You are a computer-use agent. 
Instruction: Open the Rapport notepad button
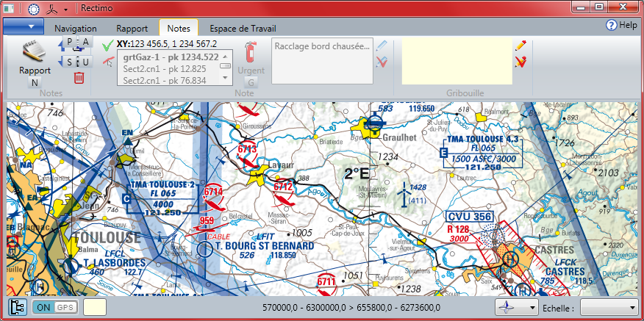point(35,57)
